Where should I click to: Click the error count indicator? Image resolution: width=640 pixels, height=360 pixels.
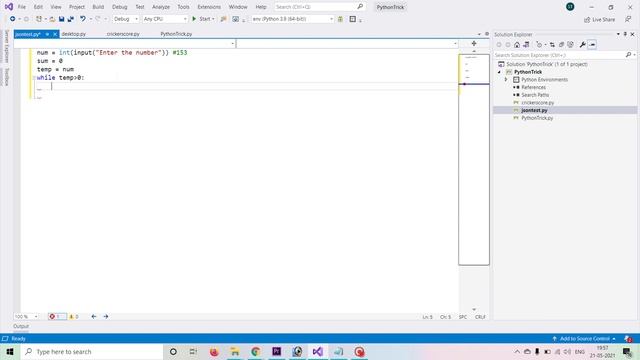(x=57, y=316)
